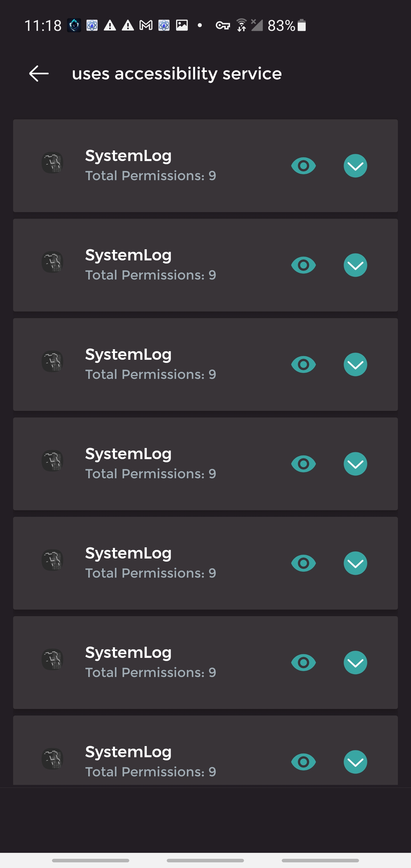Expand the fifth SystemLog entry with its chevron

pos(355,563)
